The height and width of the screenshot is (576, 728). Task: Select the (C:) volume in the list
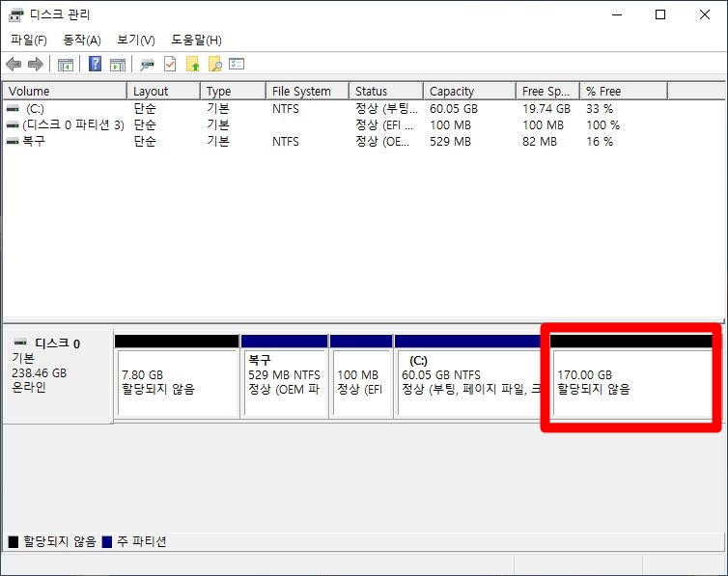[x=35, y=109]
